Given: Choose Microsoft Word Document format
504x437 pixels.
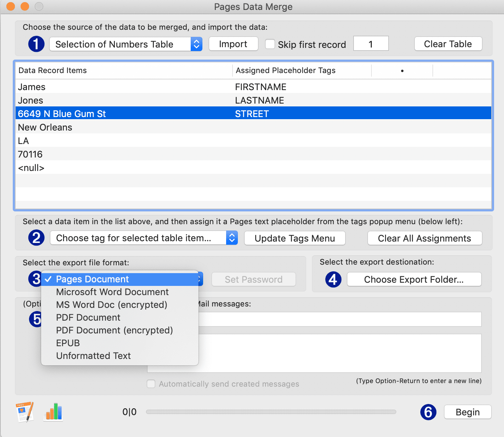Looking at the screenshot, I should [x=120, y=292].
